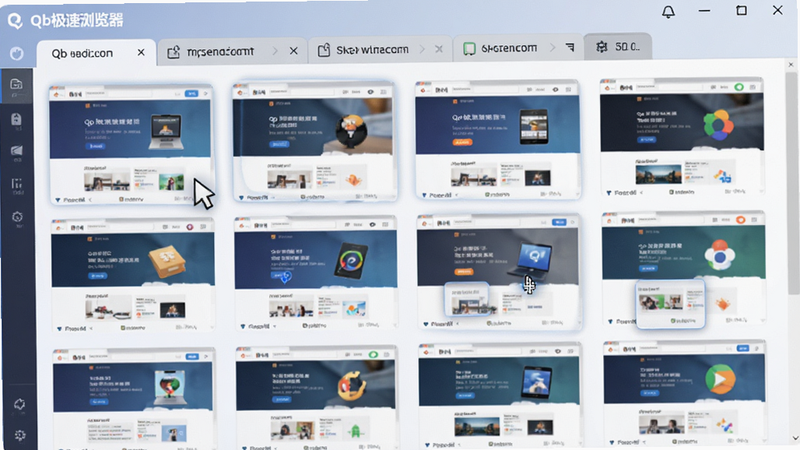The height and width of the screenshot is (450, 800).
Task: Click the green icon on the 6krerencom tab
Action: 469,48
